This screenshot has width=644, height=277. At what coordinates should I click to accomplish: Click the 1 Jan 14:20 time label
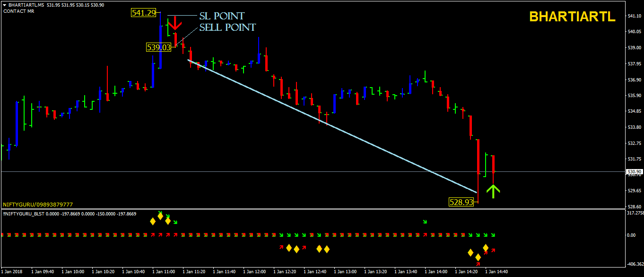466,272
